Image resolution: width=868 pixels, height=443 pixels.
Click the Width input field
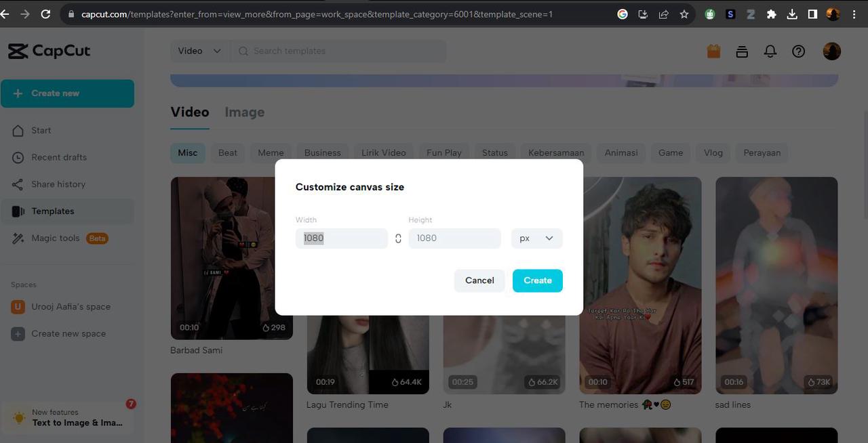pos(342,238)
